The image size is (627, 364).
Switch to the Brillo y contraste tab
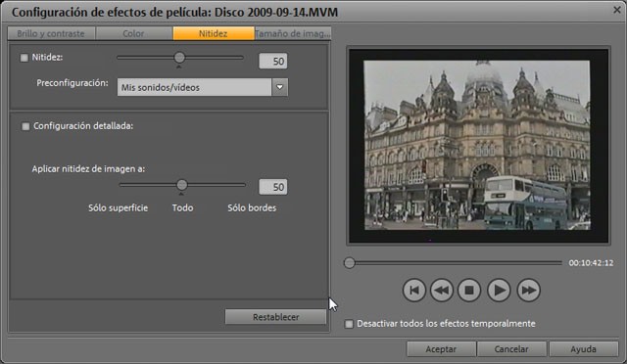point(51,33)
